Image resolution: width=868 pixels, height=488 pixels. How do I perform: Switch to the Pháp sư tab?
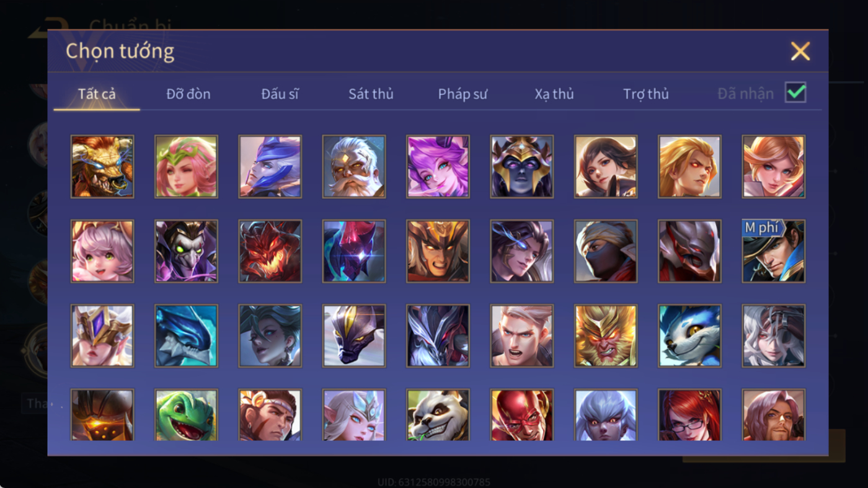[x=463, y=94]
